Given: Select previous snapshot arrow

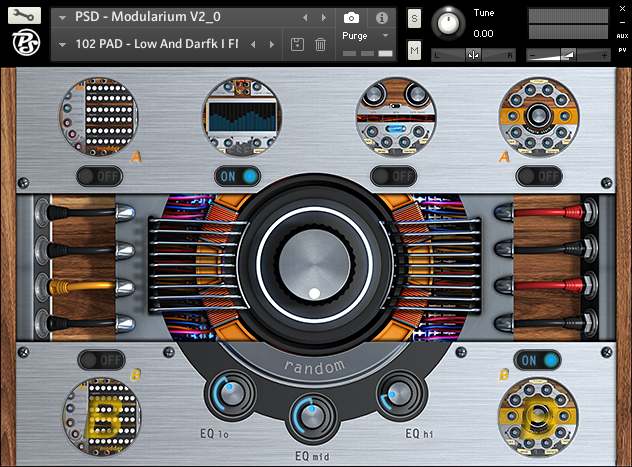Looking at the screenshot, I should (x=253, y=44).
